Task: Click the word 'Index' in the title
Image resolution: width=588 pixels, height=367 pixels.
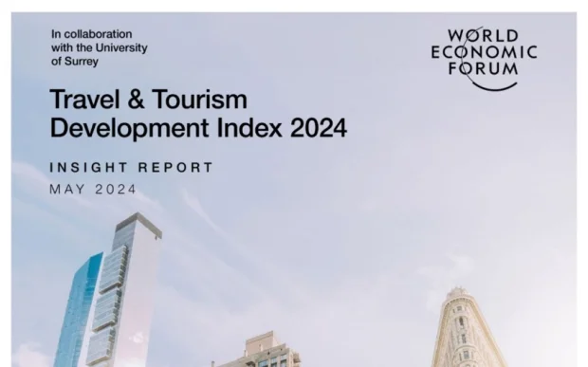Action: coord(249,127)
